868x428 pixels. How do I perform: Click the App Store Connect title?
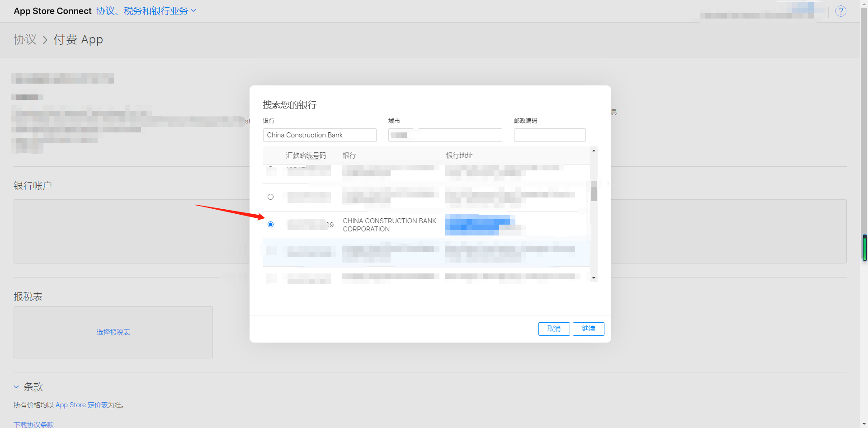point(52,11)
